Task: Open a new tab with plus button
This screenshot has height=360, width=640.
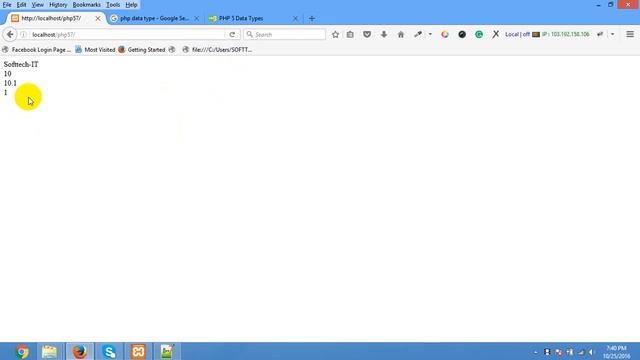Action: [x=312, y=18]
